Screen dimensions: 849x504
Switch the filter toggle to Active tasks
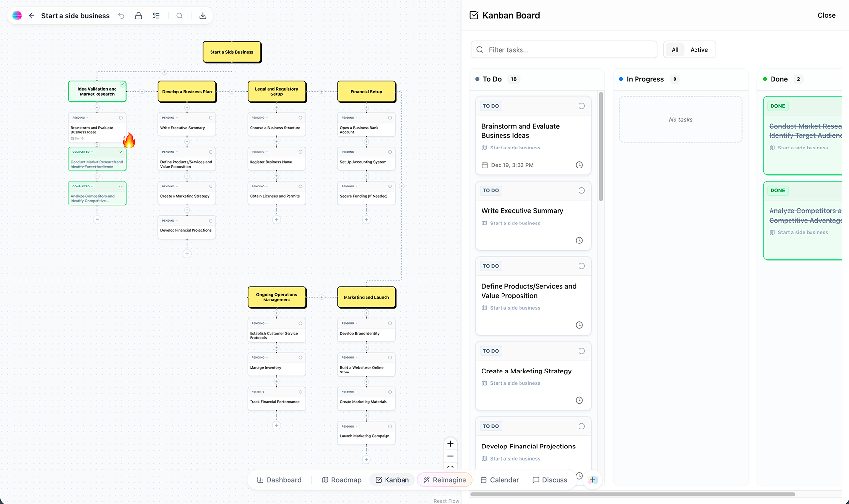pyautogui.click(x=699, y=49)
